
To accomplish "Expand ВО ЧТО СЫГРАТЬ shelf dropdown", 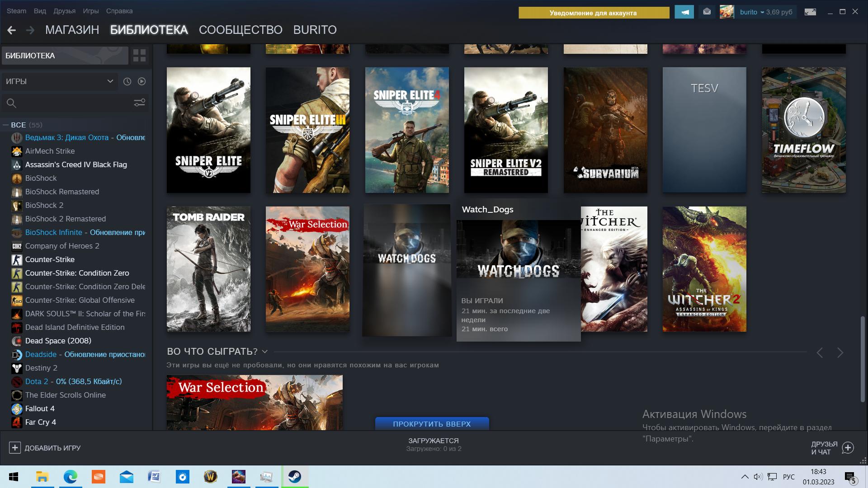I will pyautogui.click(x=265, y=352).
